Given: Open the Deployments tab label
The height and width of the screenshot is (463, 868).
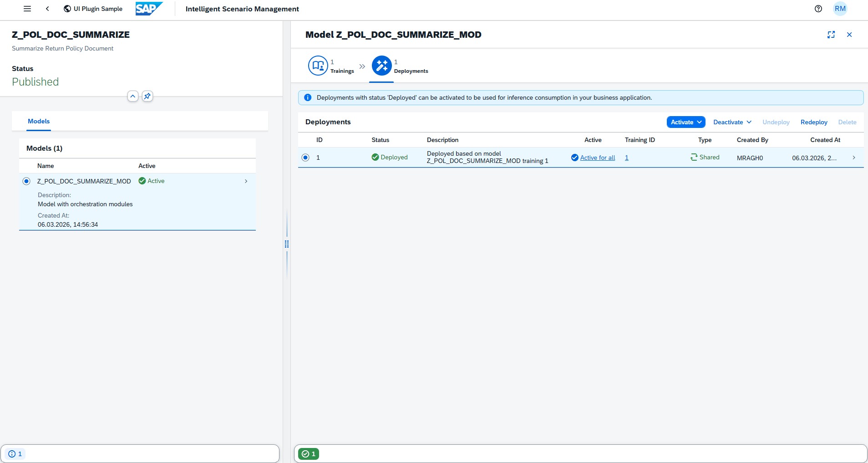Looking at the screenshot, I should click(411, 71).
